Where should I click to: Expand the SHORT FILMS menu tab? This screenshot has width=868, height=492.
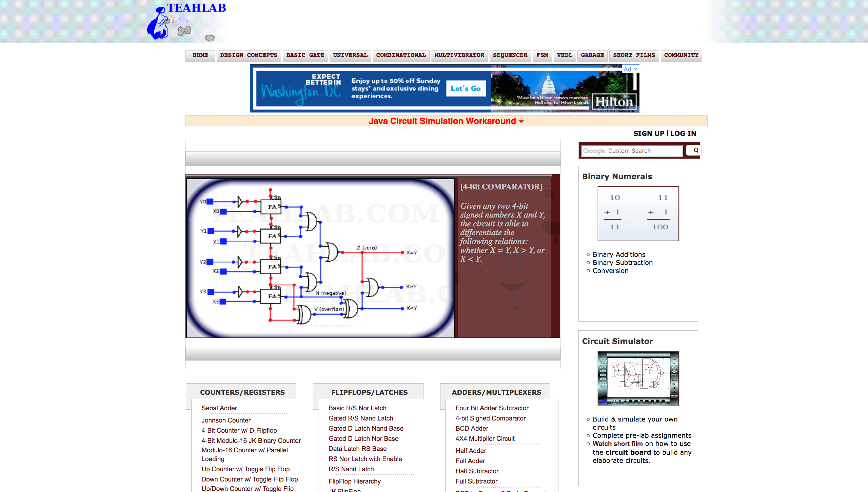(633, 55)
